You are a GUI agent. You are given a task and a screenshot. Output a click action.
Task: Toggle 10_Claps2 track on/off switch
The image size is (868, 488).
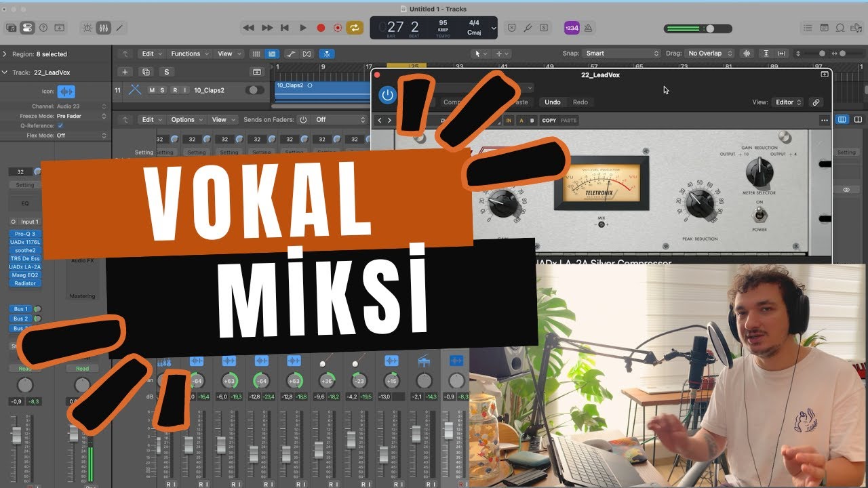point(255,90)
